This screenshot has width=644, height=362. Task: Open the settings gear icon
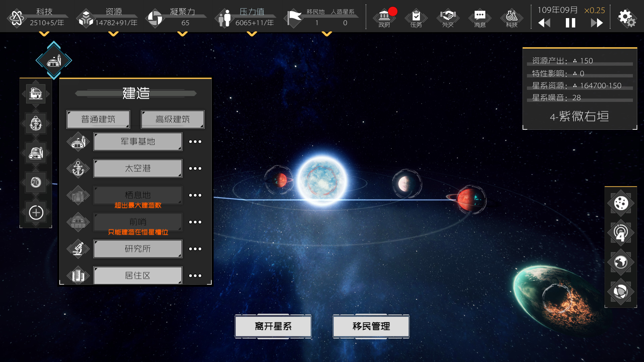click(x=626, y=18)
